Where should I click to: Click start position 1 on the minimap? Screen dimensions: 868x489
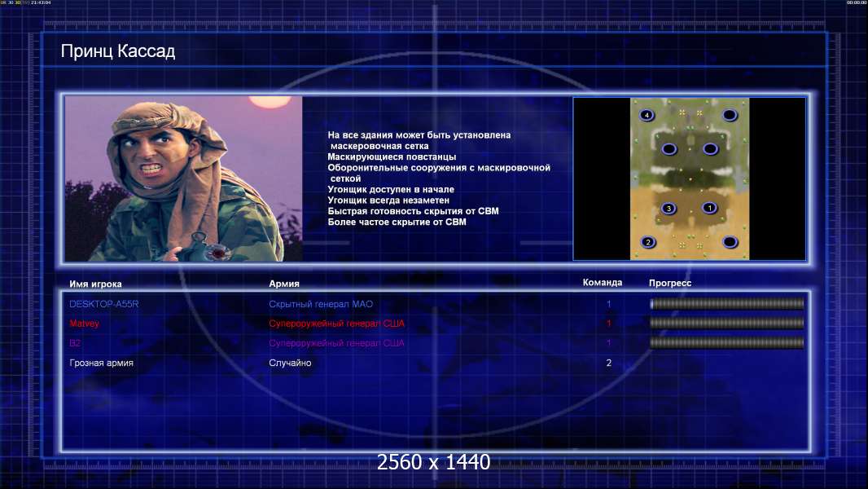(x=710, y=208)
